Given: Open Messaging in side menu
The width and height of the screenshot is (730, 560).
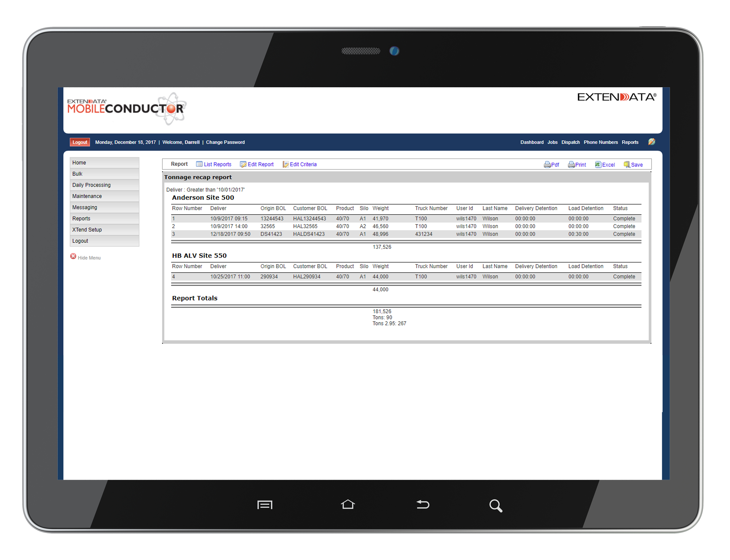Looking at the screenshot, I should coord(104,207).
